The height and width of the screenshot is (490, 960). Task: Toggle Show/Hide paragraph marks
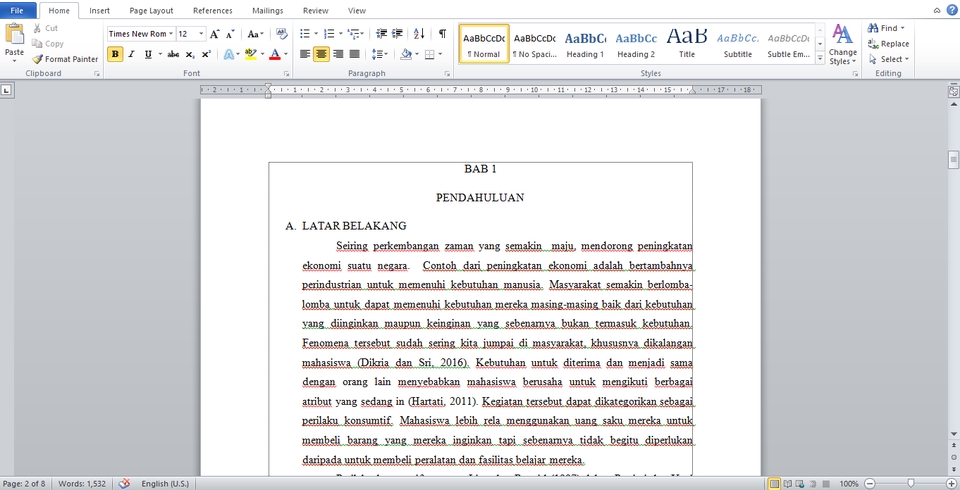point(442,34)
